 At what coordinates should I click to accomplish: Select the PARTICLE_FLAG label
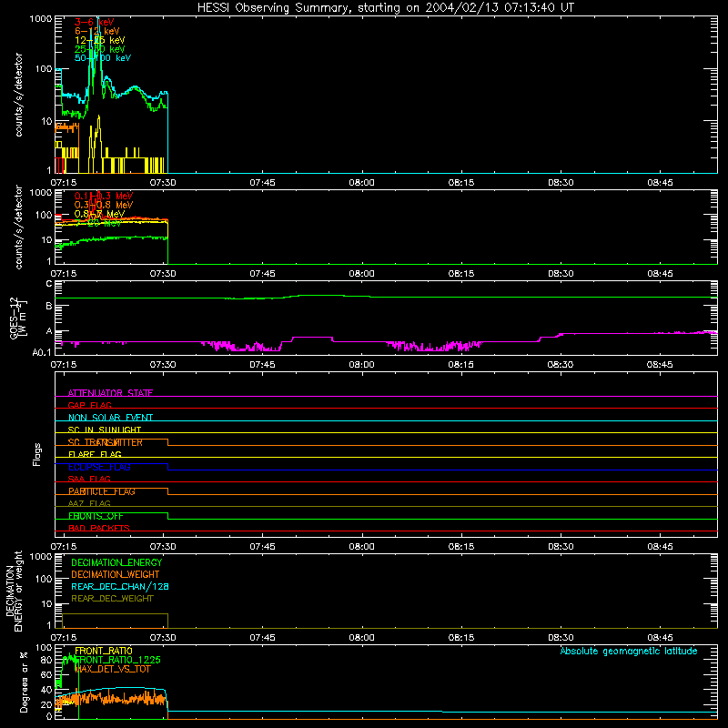(x=102, y=491)
